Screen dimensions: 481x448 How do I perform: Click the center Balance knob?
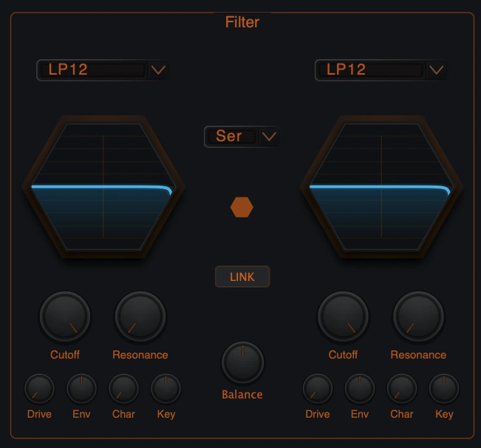point(242,362)
